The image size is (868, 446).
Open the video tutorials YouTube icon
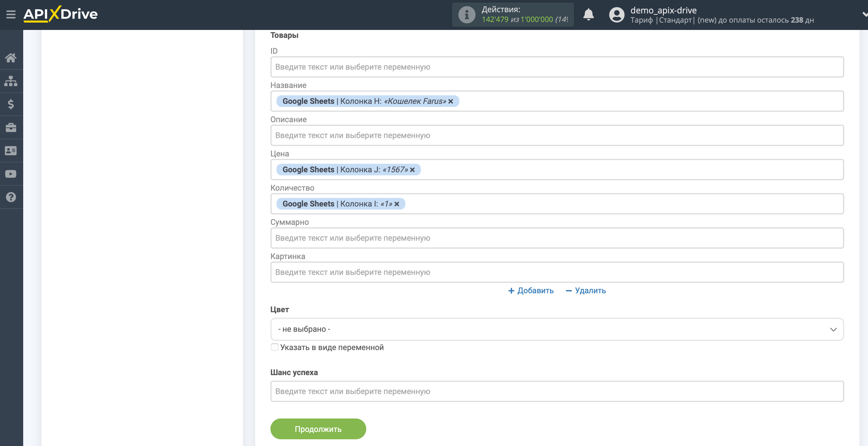[x=11, y=174]
